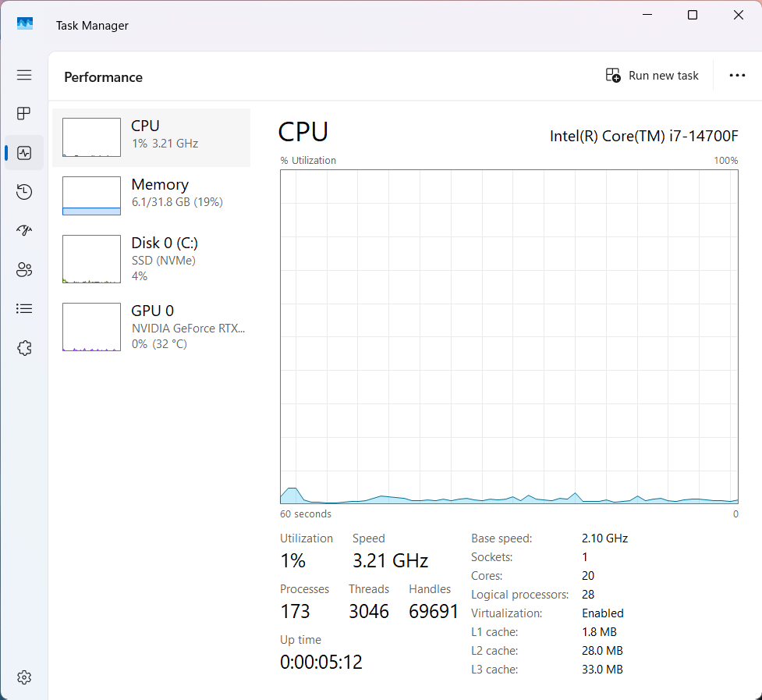This screenshot has height=700, width=762.
Task: Click the 3046 threads count
Action: click(369, 612)
